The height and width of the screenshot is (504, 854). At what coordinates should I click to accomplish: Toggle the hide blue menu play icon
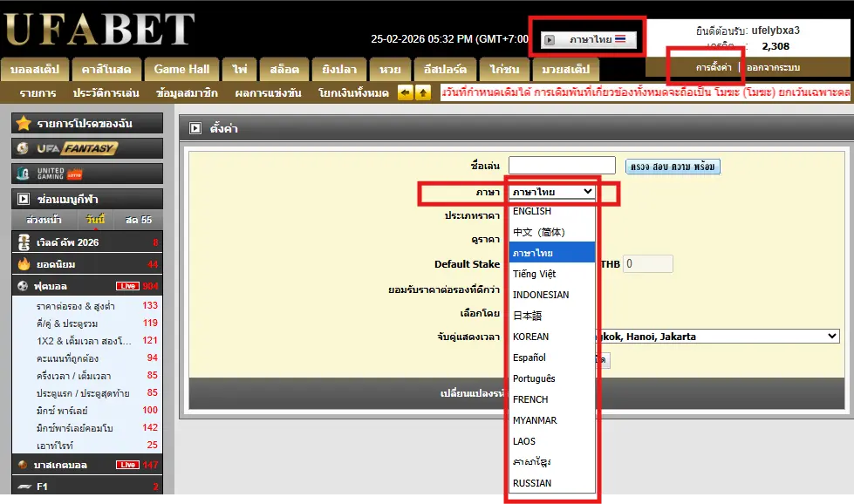pyautogui.click(x=24, y=199)
